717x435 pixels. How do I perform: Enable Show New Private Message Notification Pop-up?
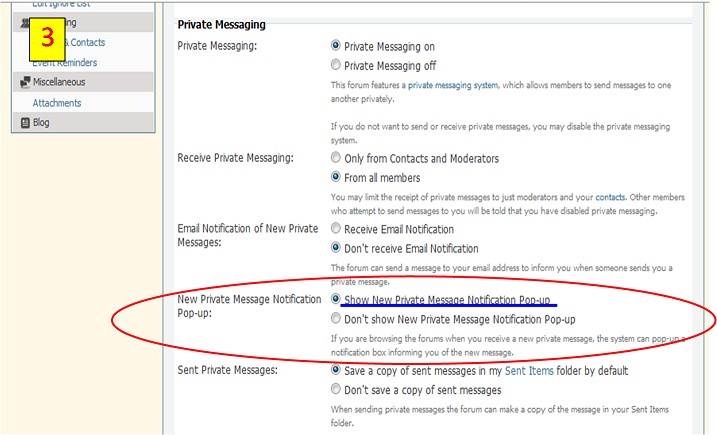tap(335, 299)
